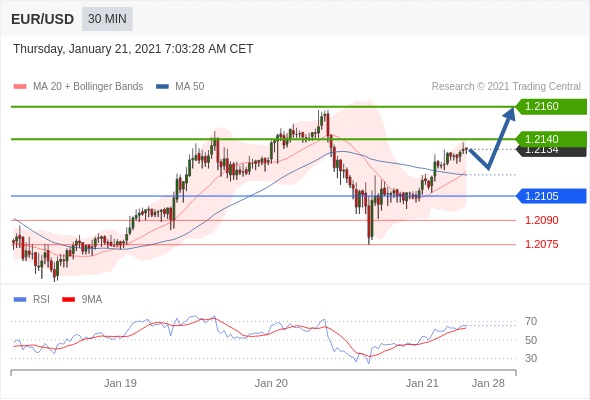
Task: Click the red 1.2090 support label
Action: (542, 220)
